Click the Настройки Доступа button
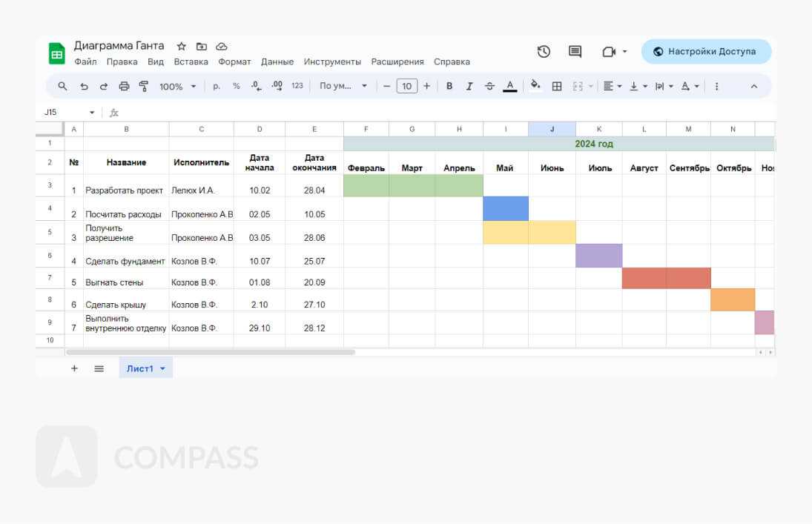This screenshot has width=812, height=524. 705,52
